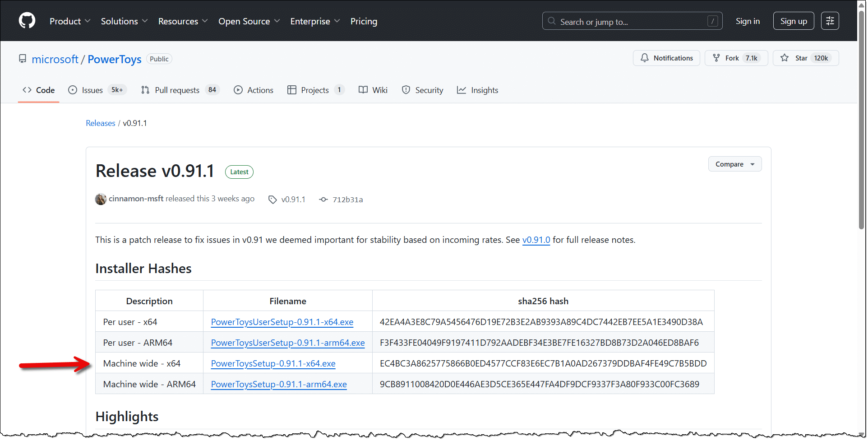The image size is (868, 441).
Task: Open the GitHub home logo
Action: point(27,21)
